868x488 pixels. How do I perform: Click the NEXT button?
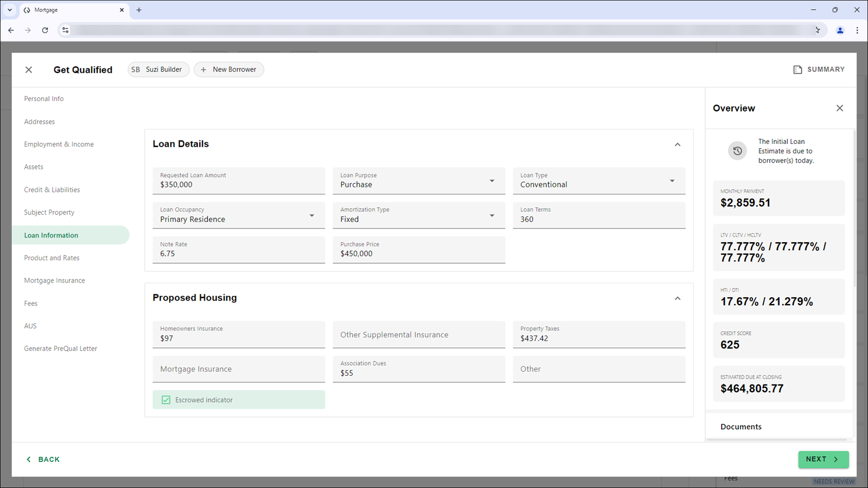[x=823, y=459]
